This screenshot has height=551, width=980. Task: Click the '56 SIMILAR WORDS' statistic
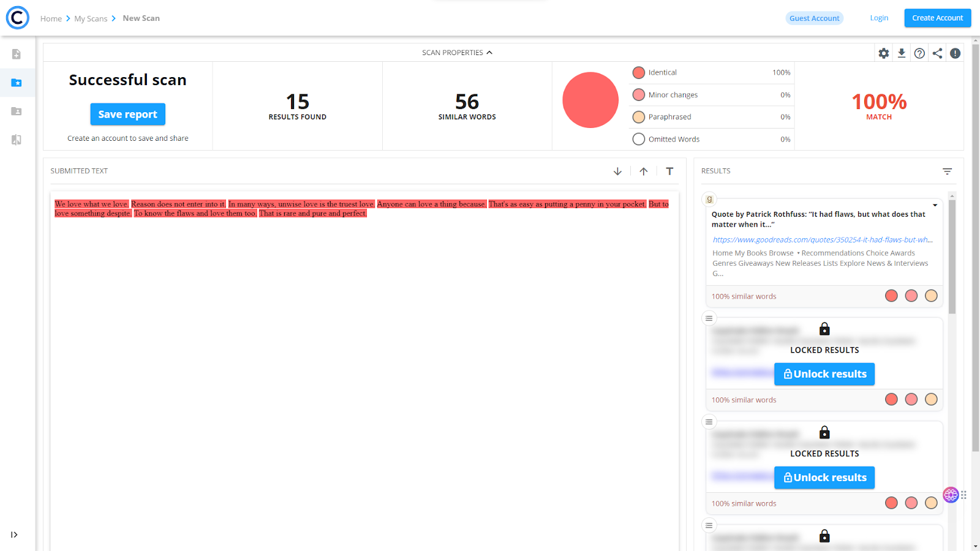pyautogui.click(x=467, y=106)
